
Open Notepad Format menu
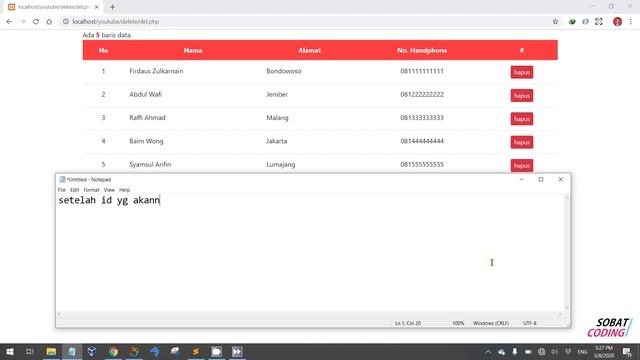(91, 190)
